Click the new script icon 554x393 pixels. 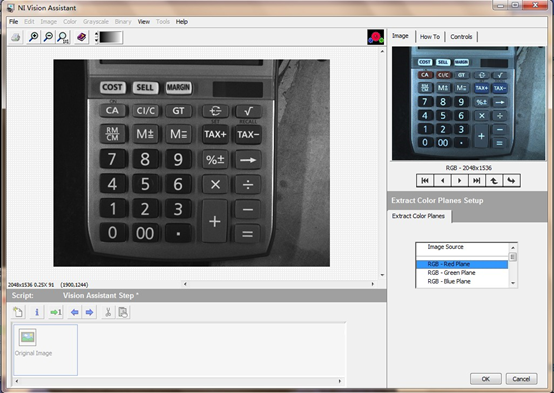[18, 312]
